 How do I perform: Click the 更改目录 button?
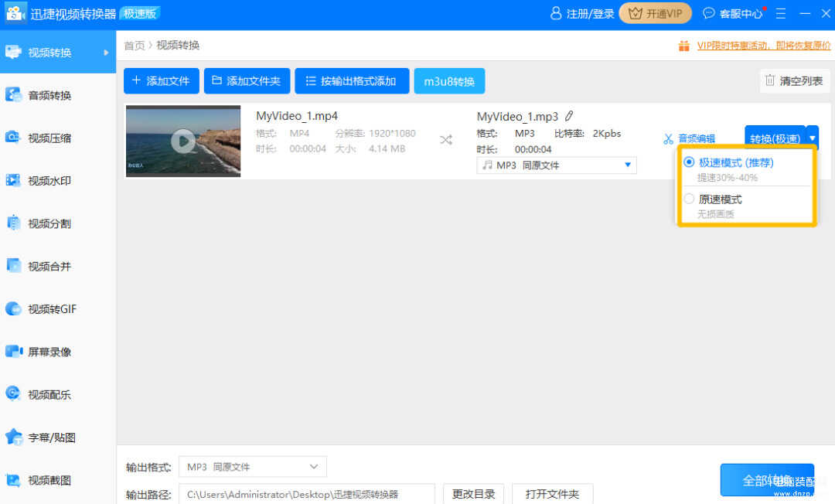473,494
